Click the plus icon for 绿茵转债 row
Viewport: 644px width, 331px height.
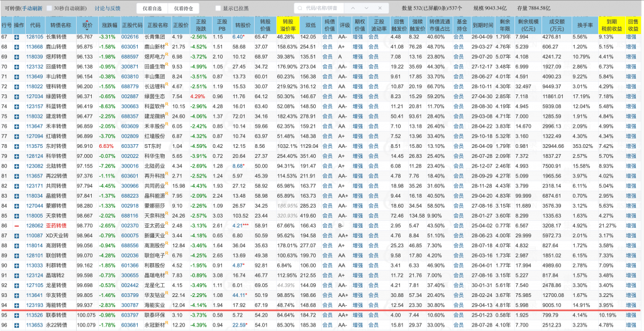(x=16, y=96)
